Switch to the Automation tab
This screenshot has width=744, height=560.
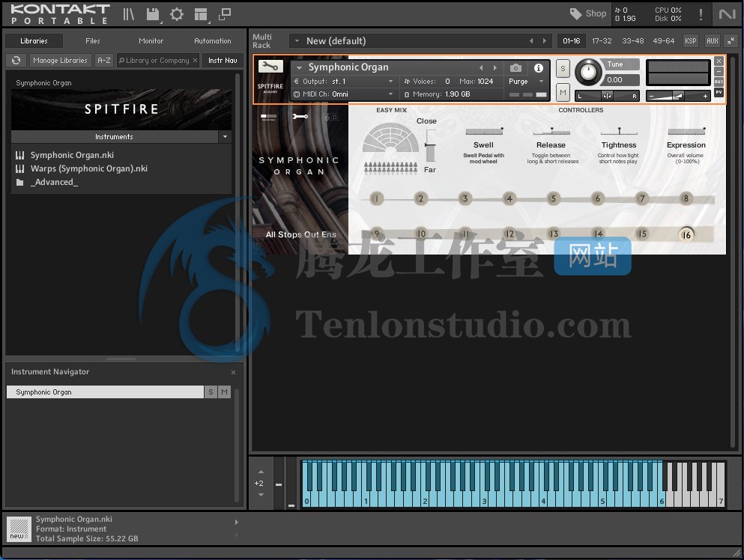pos(213,40)
